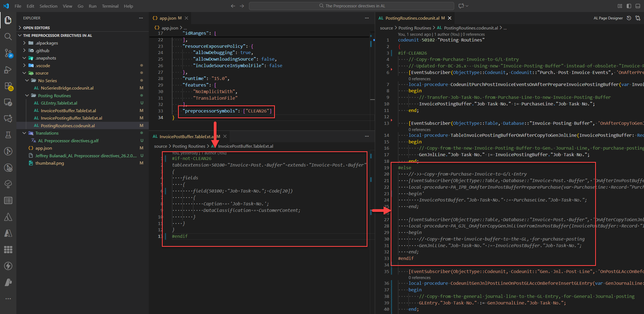Open Source Control view with 21 badge
The width and height of the screenshot is (644, 314).
(8, 53)
